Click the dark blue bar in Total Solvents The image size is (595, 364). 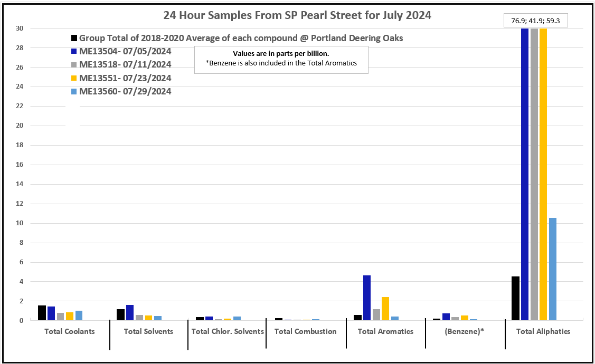[x=130, y=312]
